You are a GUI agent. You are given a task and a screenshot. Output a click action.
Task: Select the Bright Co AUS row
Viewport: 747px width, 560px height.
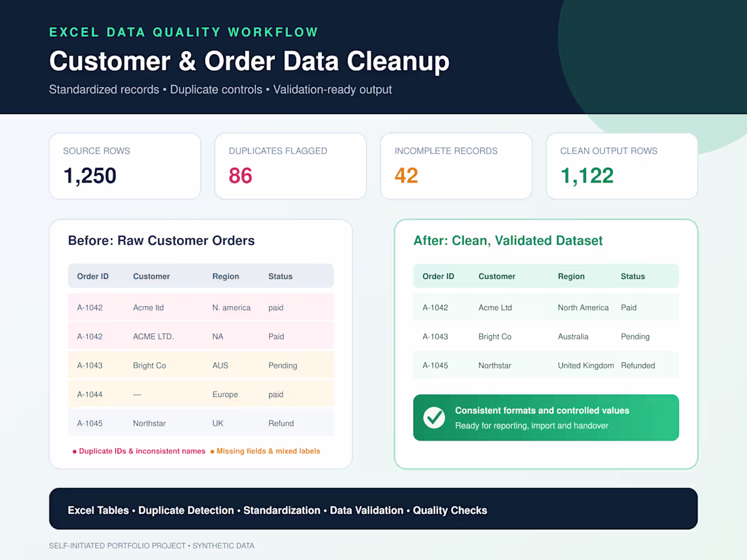tap(201, 365)
